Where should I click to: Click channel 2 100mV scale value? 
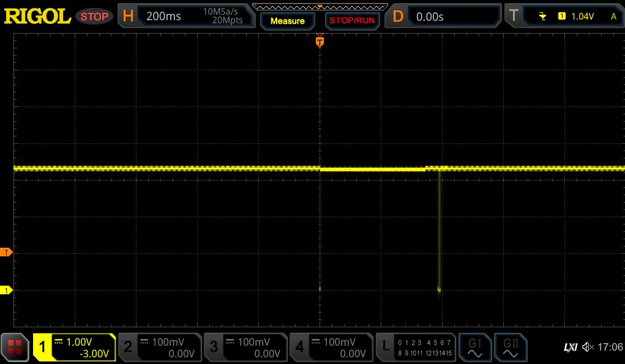[168, 342]
